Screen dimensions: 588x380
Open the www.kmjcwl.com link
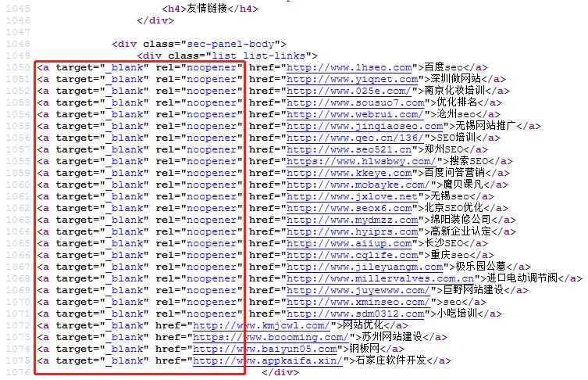point(262,325)
